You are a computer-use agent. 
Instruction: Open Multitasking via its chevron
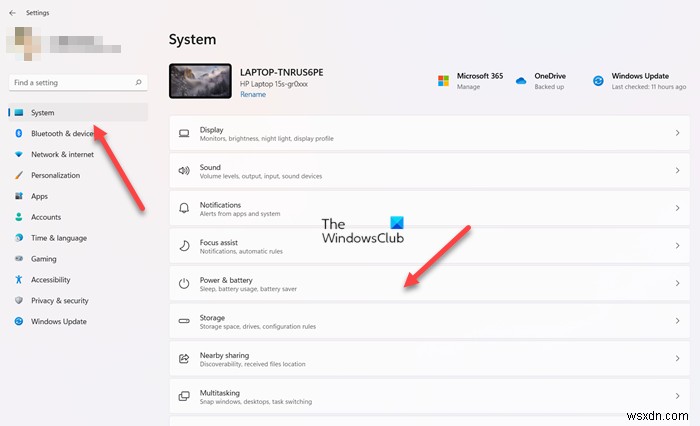click(677, 396)
